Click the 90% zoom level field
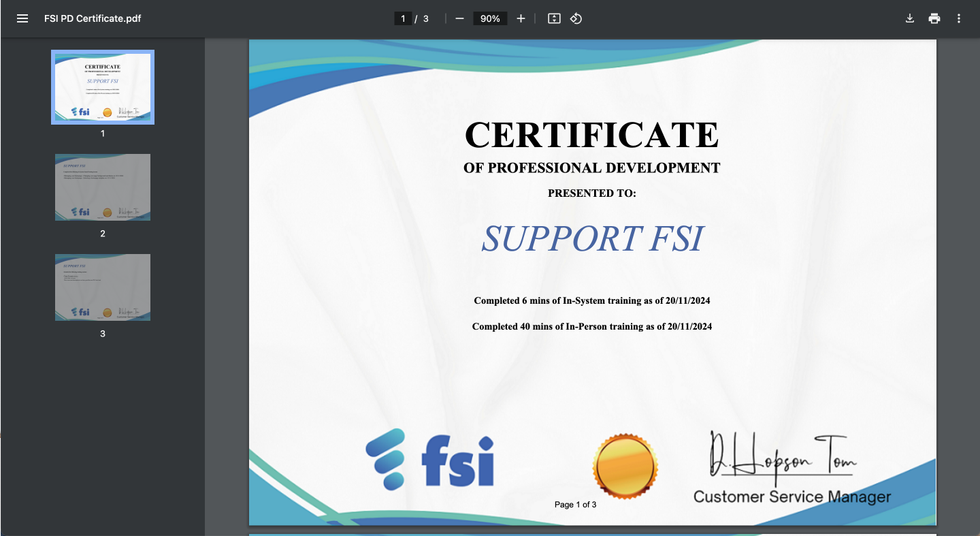The image size is (980, 536). 490,18
